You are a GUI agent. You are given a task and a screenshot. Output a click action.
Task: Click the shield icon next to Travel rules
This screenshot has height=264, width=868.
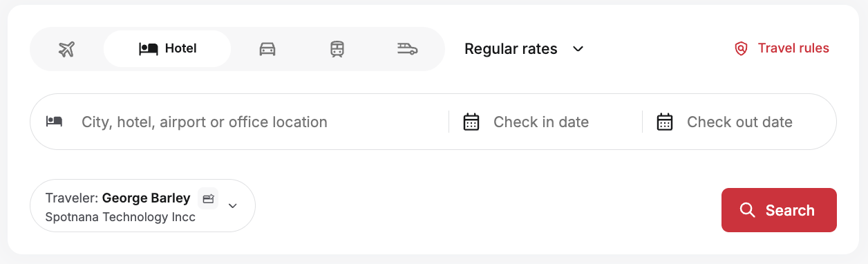coord(741,49)
